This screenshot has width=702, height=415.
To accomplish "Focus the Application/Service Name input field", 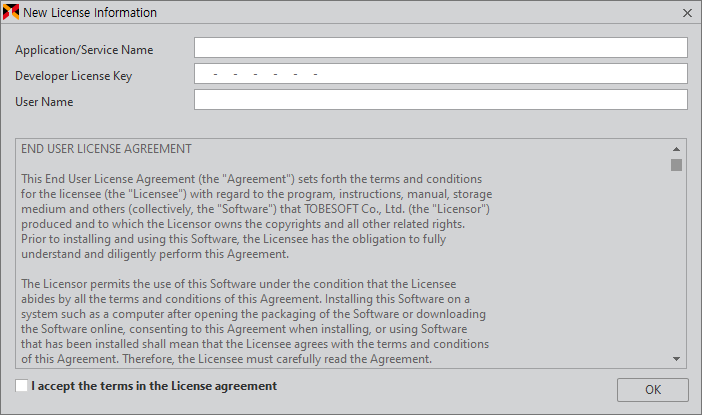I will [x=441, y=47].
